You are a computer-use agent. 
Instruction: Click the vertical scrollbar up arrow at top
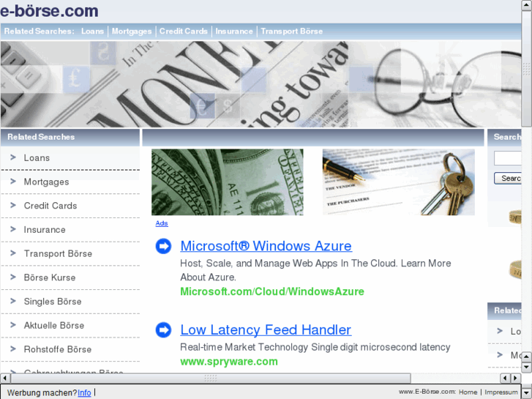pos(527,5)
